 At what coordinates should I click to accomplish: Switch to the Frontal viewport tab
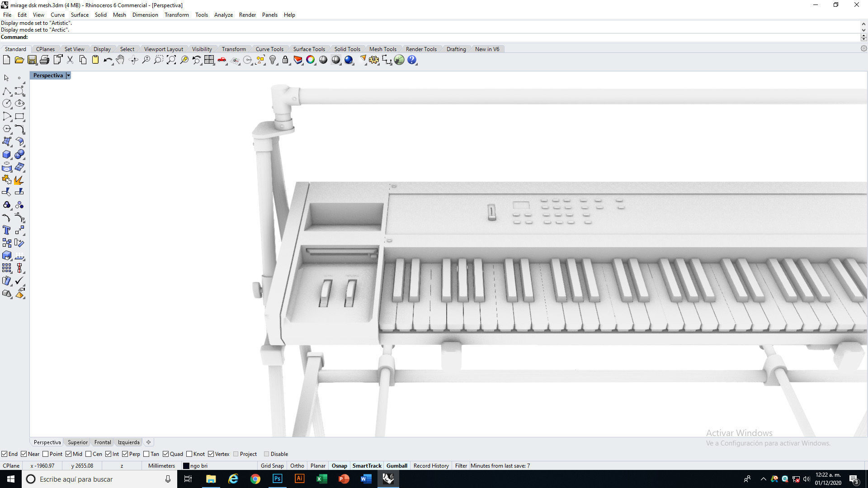[103, 442]
